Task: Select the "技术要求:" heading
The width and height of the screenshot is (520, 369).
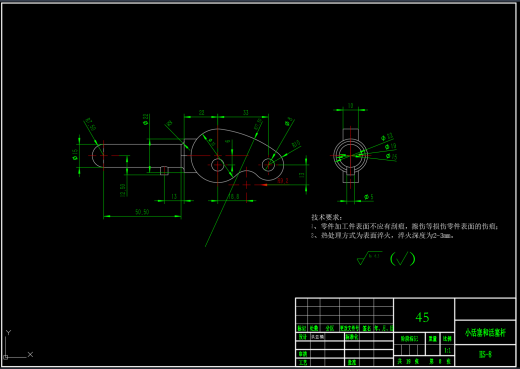Action: click(x=327, y=217)
